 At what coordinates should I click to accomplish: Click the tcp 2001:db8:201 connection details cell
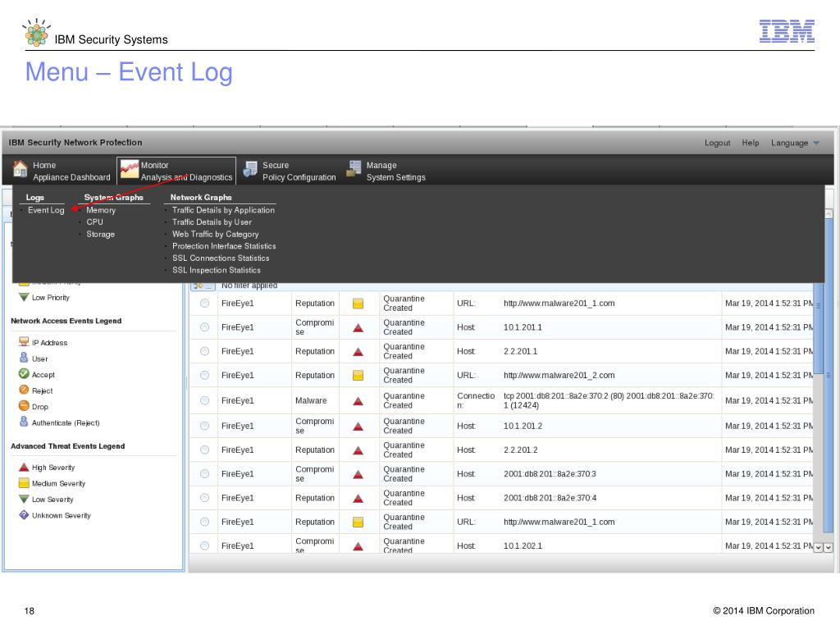click(x=609, y=400)
